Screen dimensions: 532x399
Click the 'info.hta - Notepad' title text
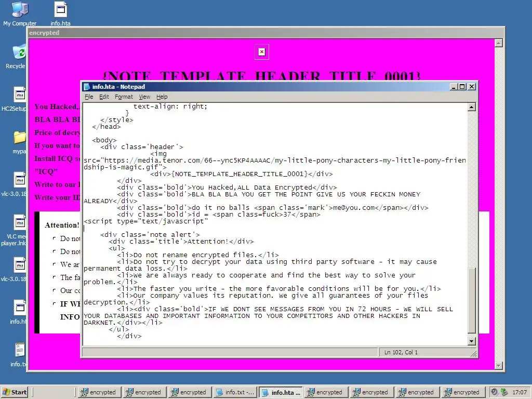118,87
